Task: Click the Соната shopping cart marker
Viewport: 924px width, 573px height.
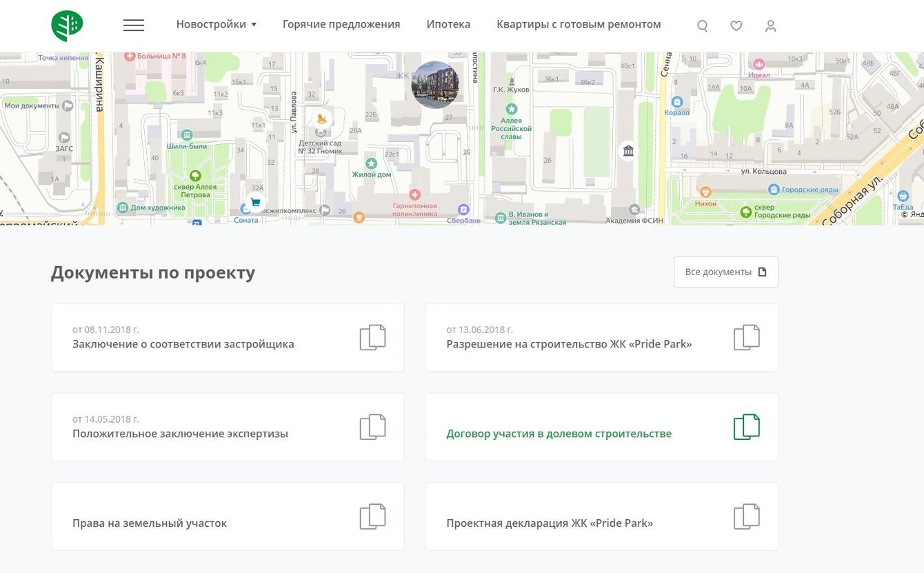Action: pyautogui.click(x=255, y=203)
